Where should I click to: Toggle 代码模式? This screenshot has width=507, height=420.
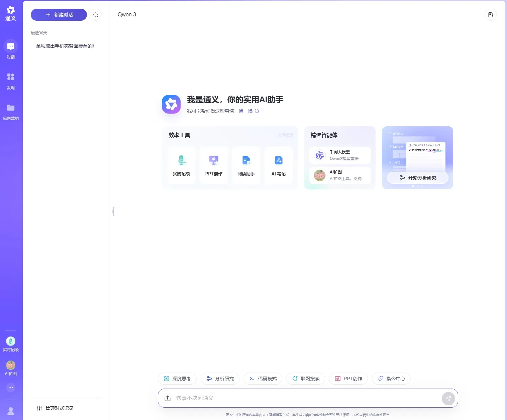coord(263,379)
